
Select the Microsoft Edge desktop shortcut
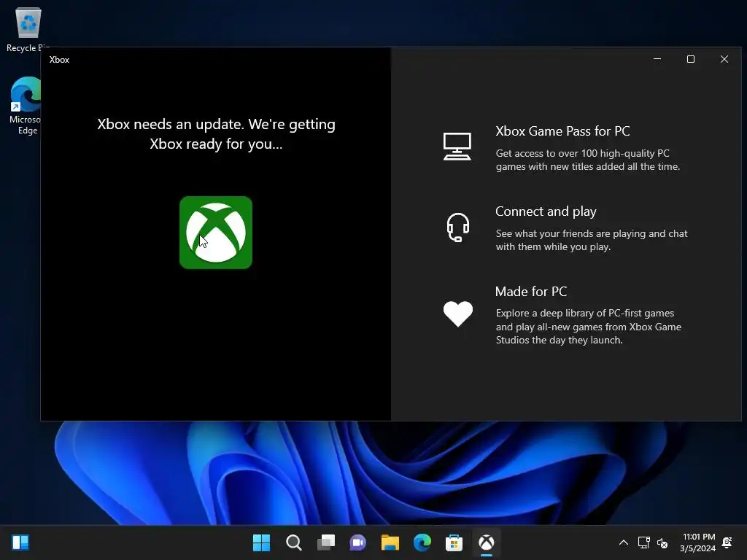(x=26, y=106)
